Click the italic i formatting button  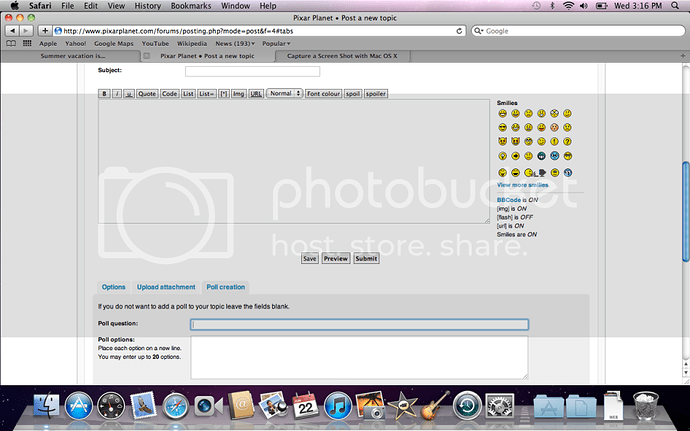click(x=117, y=93)
